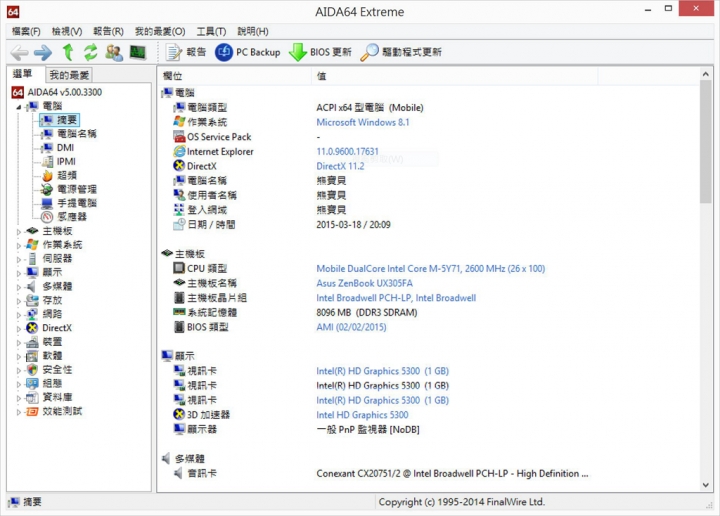Click the 資料庫 database icon in tree
The image size is (720, 516).
point(32,398)
